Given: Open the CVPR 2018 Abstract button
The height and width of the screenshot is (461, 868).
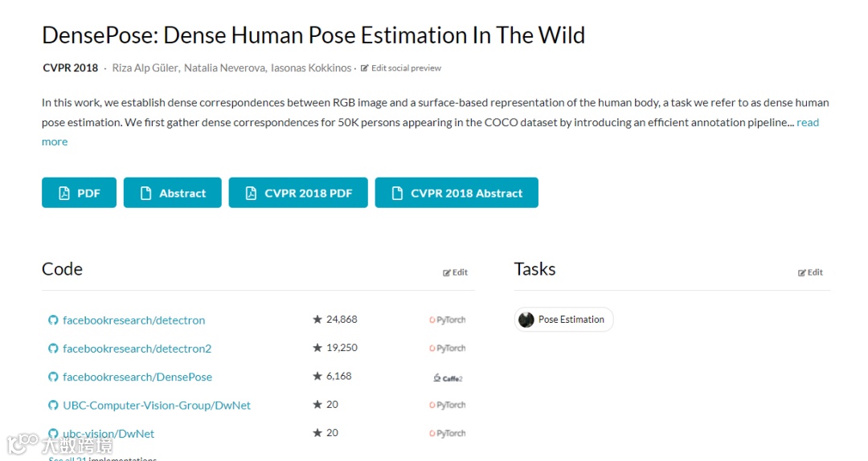Looking at the screenshot, I should pyautogui.click(x=457, y=193).
